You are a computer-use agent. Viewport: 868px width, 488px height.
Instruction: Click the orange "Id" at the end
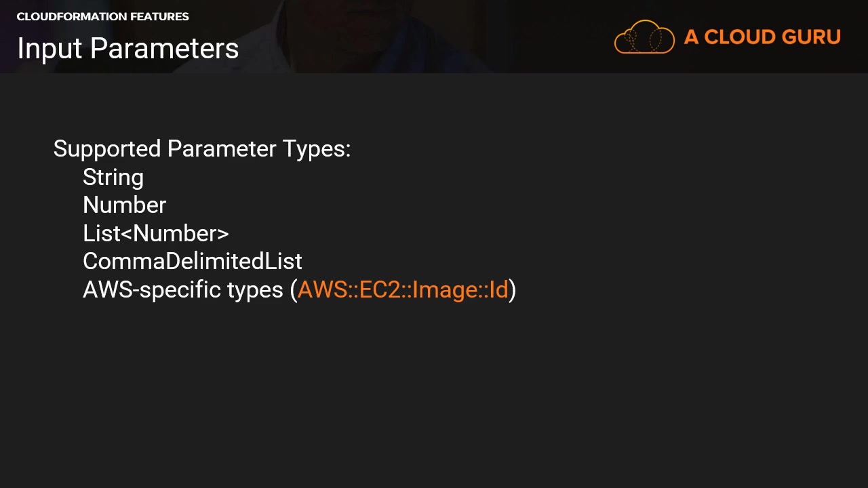point(498,290)
